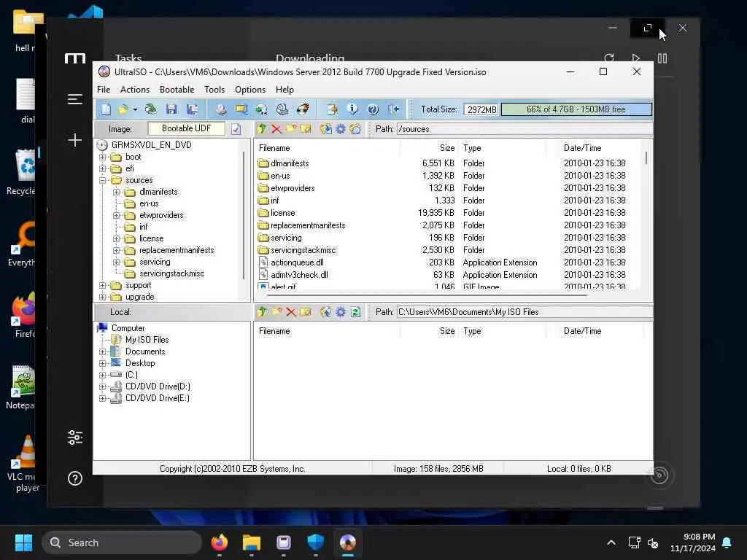Click the Open folder icon in UltraISO toolbar
This screenshot has width=747, height=560.
tap(123, 109)
